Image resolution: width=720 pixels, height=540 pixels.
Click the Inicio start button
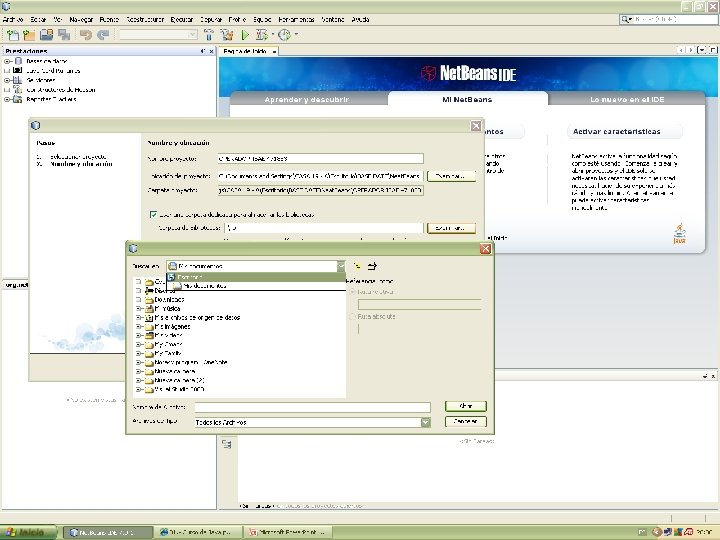(28, 532)
